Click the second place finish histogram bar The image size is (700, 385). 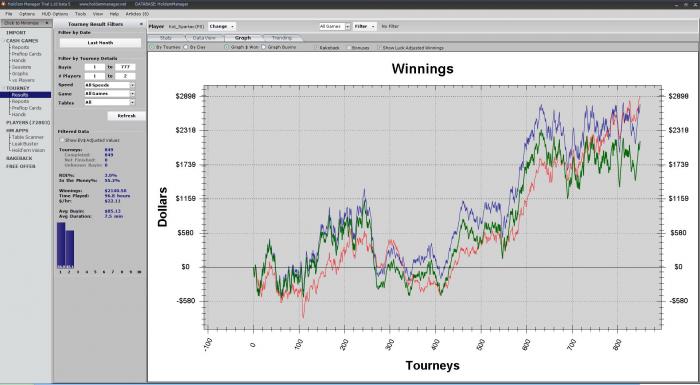click(x=70, y=249)
